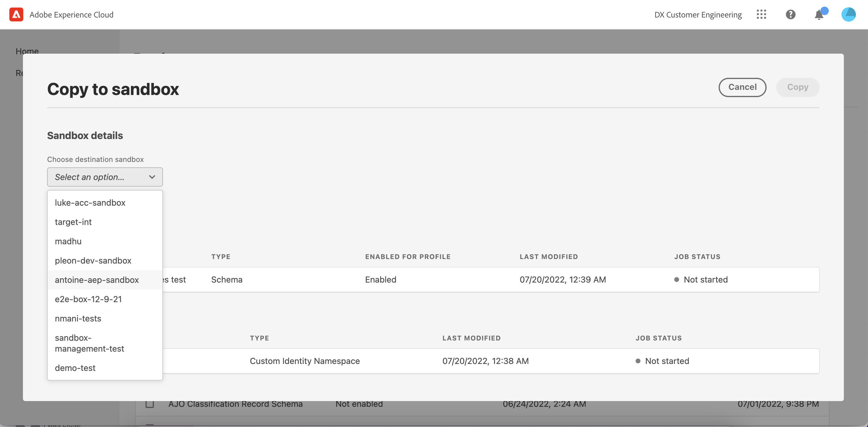Select target-int sandbox option

pyautogui.click(x=73, y=222)
